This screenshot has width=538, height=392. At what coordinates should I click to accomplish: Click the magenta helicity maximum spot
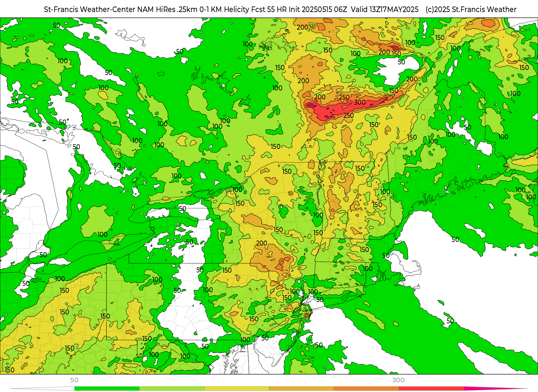click(311, 105)
